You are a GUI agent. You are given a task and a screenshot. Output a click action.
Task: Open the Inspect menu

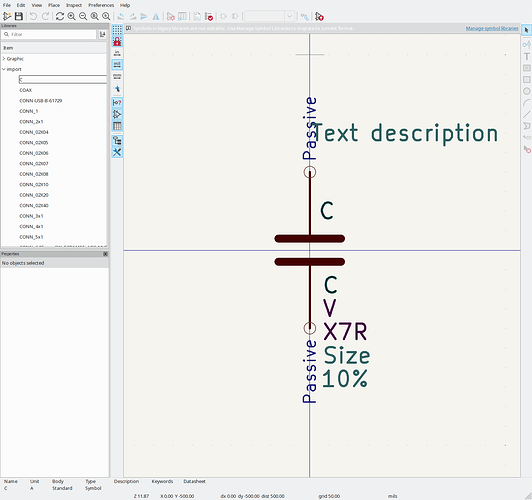[x=74, y=5]
